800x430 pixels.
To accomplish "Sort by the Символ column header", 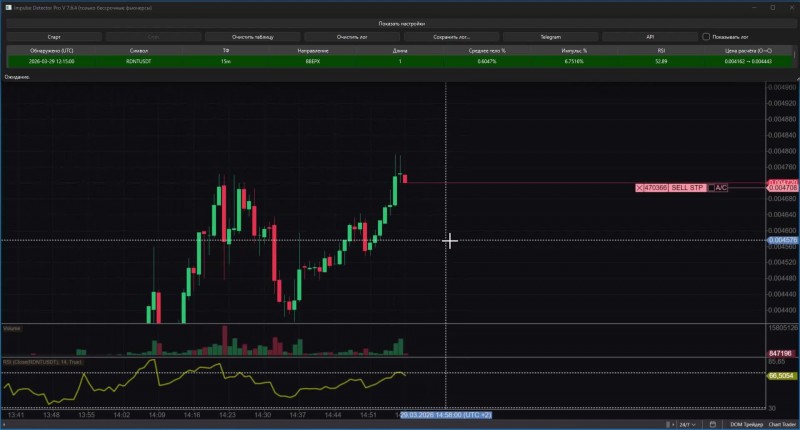I will pos(139,50).
